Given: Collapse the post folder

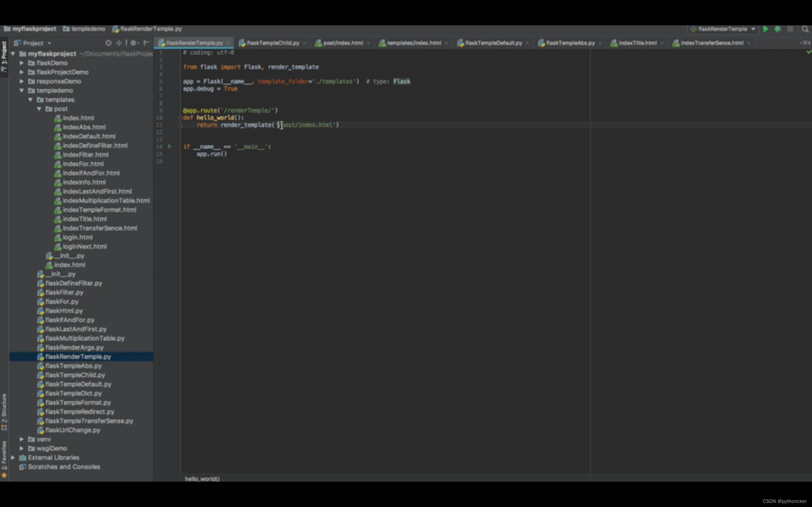Looking at the screenshot, I should pyautogui.click(x=39, y=109).
